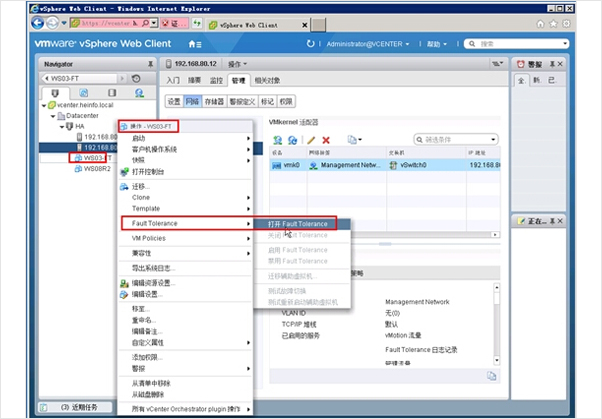The image size is (602, 419).
Task: Select the 权限 sub-tab
Action: (286, 101)
